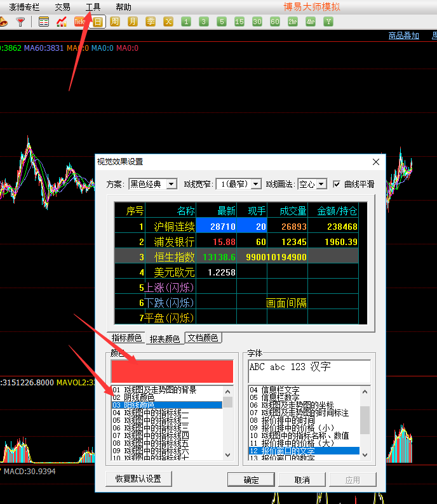This screenshot has width=437, height=504.
Task: Switch to 30-minute chart period
Action: (x=257, y=22)
